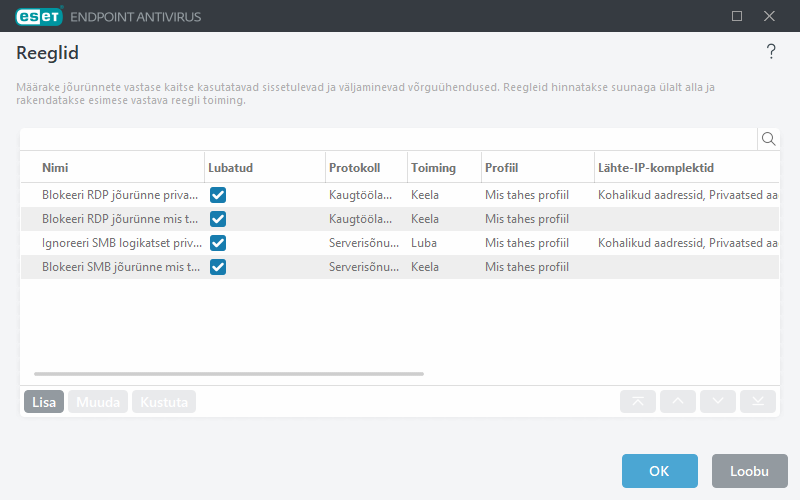The width and height of the screenshot is (800, 500).
Task: Disable the Blokeeri SMB jõurünne rule checkbox
Action: [x=218, y=267]
